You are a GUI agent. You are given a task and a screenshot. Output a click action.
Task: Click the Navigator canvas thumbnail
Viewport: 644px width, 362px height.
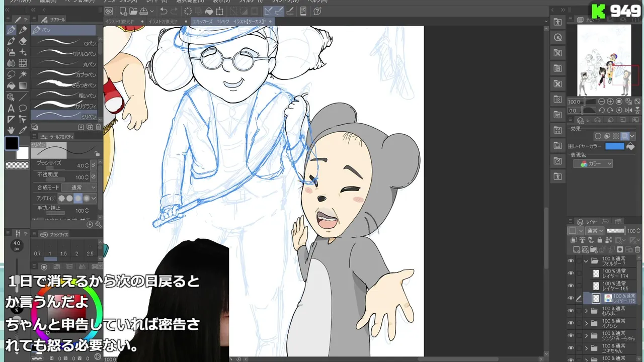(604, 60)
